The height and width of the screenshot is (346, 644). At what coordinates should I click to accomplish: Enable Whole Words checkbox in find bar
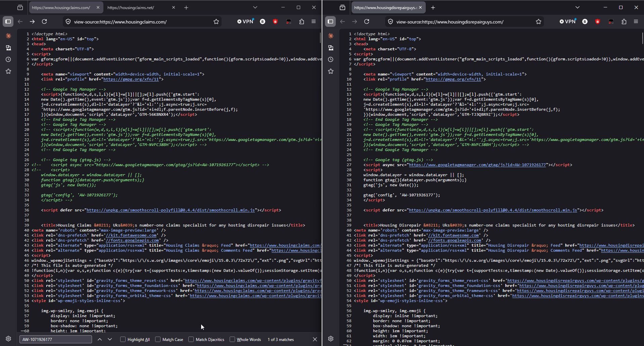[x=232, y=339]
